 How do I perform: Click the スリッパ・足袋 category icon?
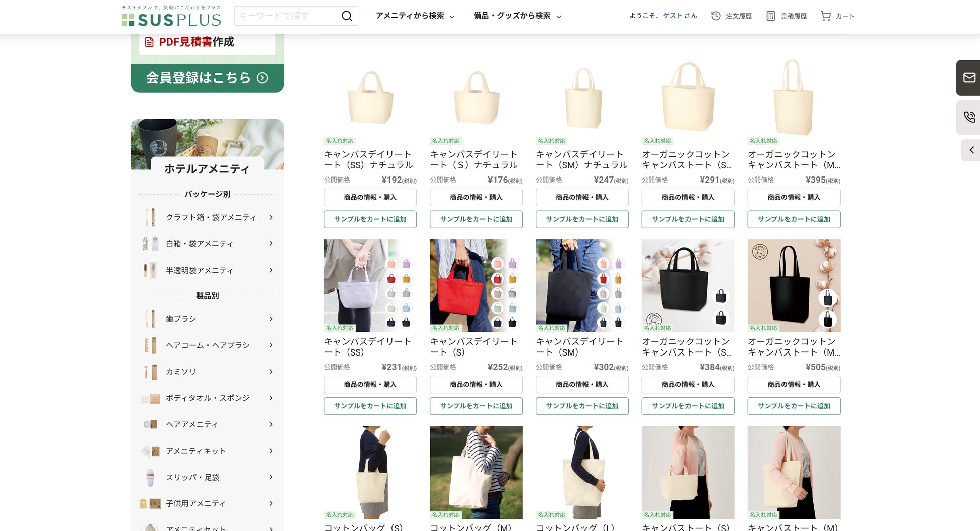[x=150, y=477]
